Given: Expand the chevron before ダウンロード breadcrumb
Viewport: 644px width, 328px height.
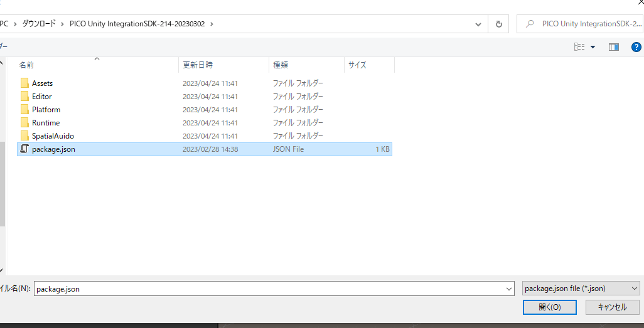Looking at the screenshot, I should [15, 24].
